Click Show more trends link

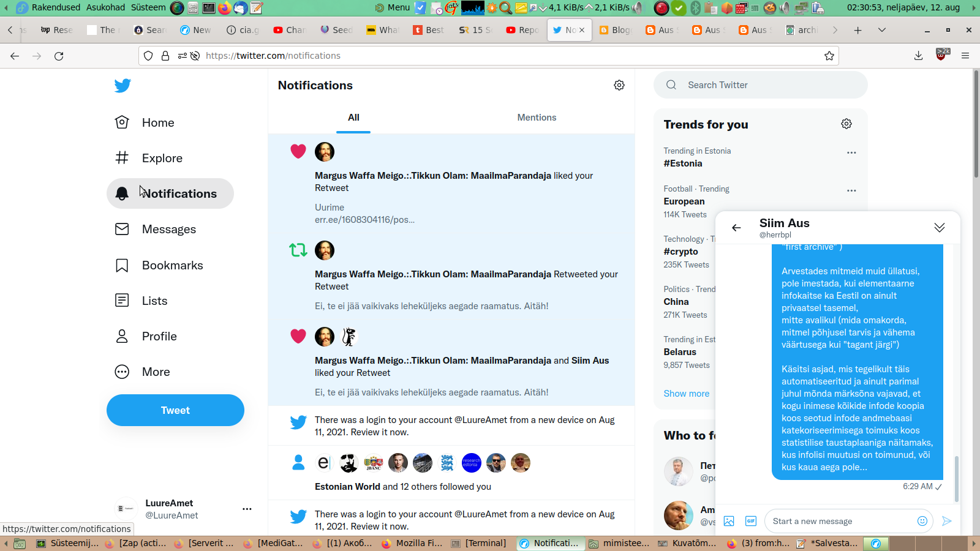coord(686,394)
